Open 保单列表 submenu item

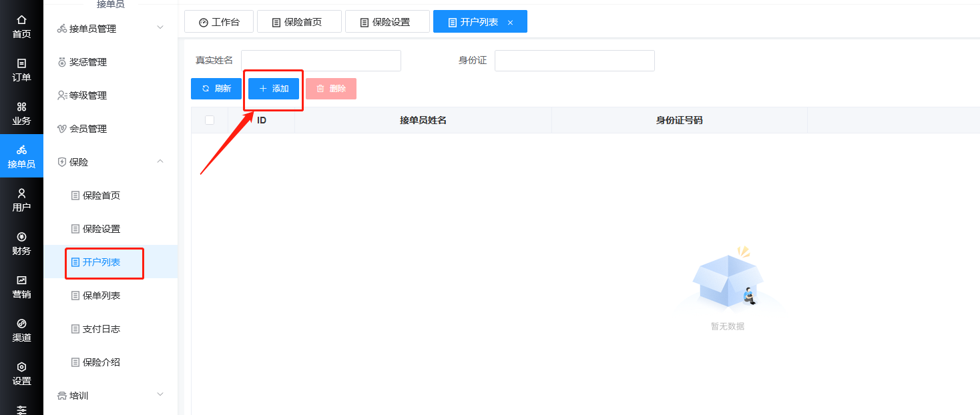tap(111, 296)
